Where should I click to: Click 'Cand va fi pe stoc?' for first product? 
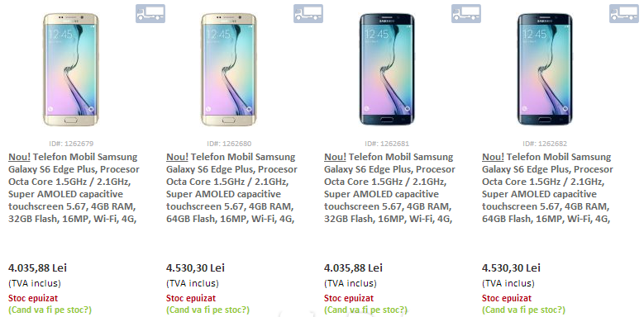coord(50,310)
